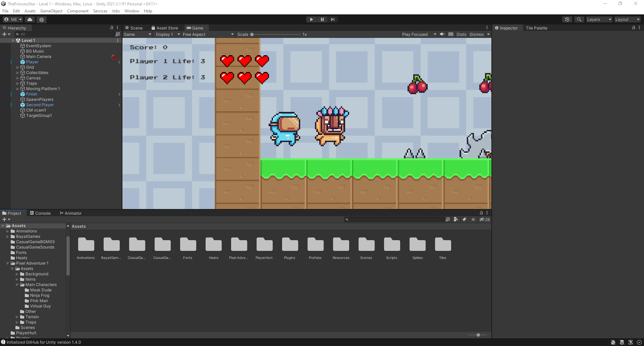This screenshot has height=346, width=644.
Task: Start Play mode with the Play button
Action: (x=311, y=19)
